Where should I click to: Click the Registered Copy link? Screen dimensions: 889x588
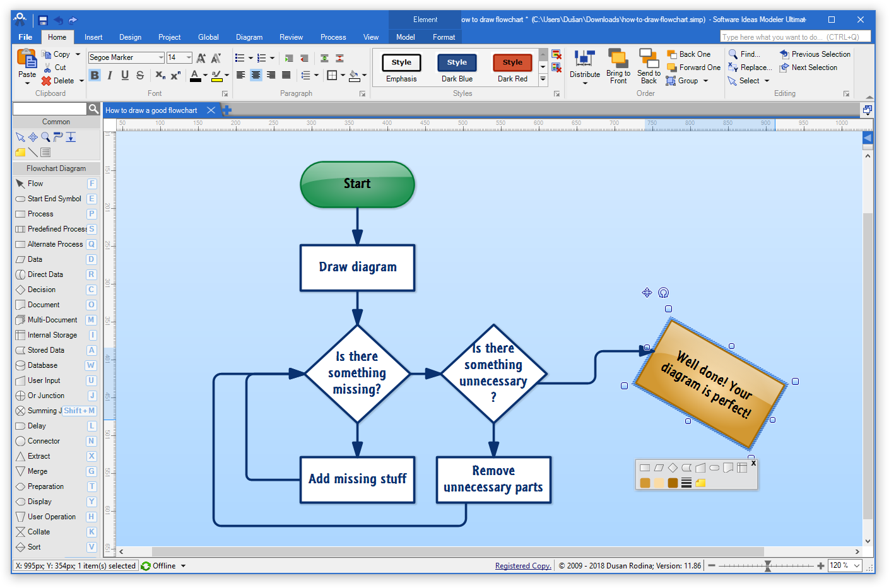click(522, 565)
